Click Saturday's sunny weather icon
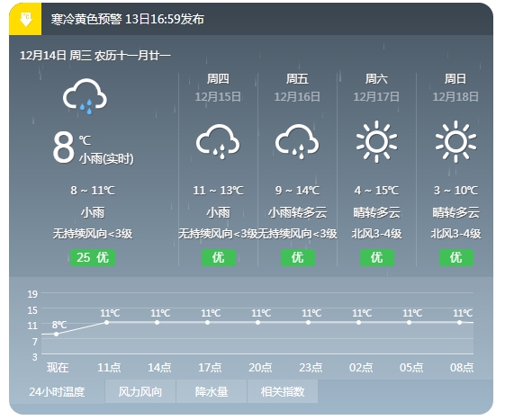 click(x=376, y=141)
